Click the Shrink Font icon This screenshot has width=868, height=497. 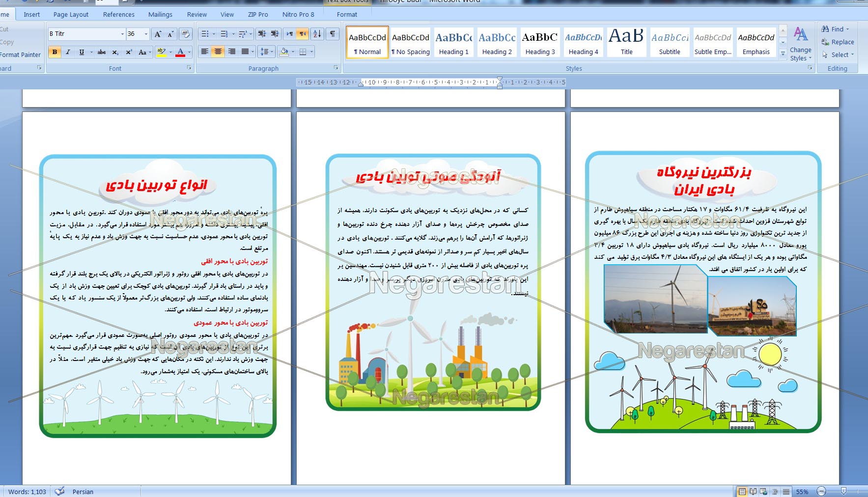click(x=170, y=34)
